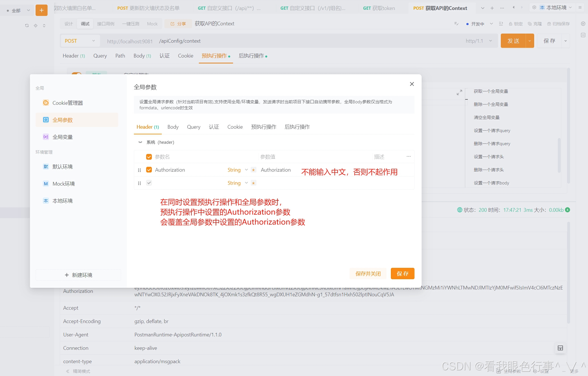This screenshot has width=588, height=376.
Task: Toggle the select-all checkbox in 参数名 header
Action: 149,157
